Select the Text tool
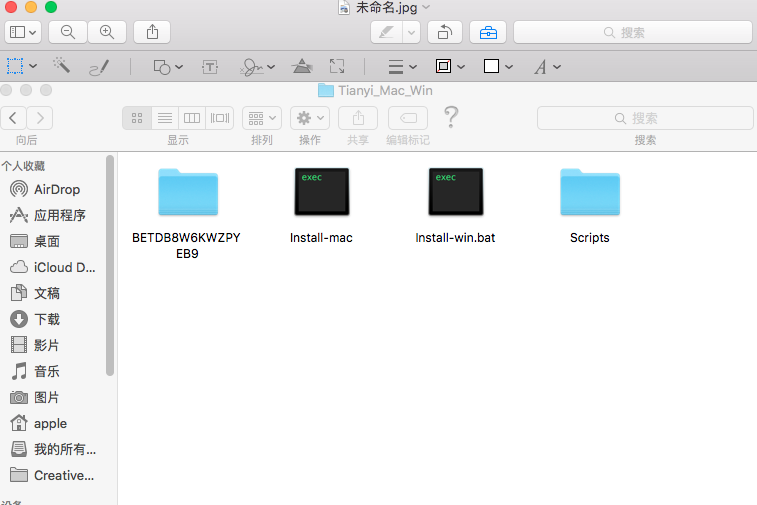This screenshot has width=757, height=505. (210, 67)
